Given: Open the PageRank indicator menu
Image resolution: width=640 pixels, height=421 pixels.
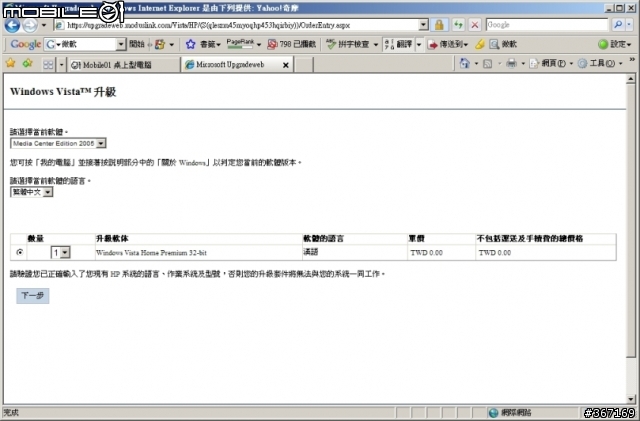Looking at the screenshot, I should 243,44.
